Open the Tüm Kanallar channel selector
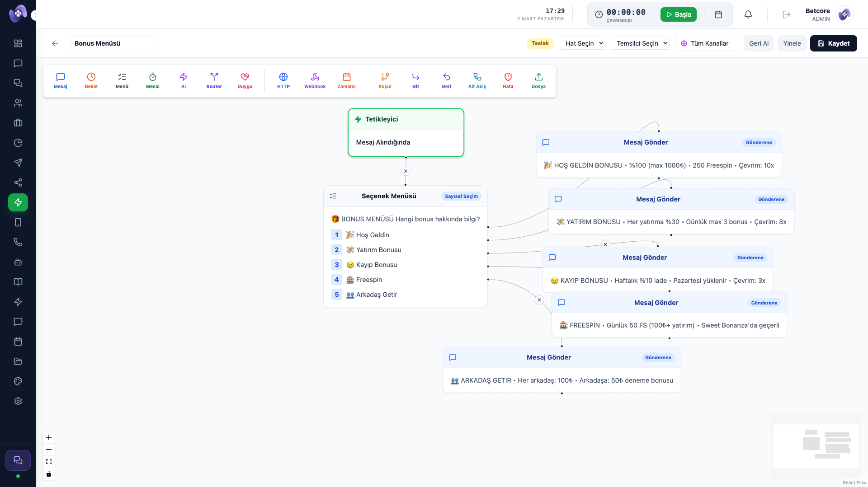868x487 pixels. [x=706, y=43]
